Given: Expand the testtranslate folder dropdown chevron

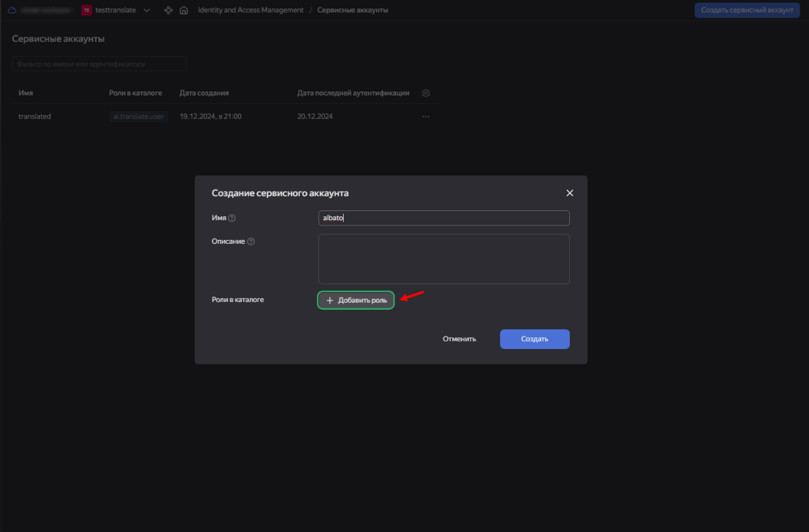Looking at the screenshot, I should click(x=146, y=10).
